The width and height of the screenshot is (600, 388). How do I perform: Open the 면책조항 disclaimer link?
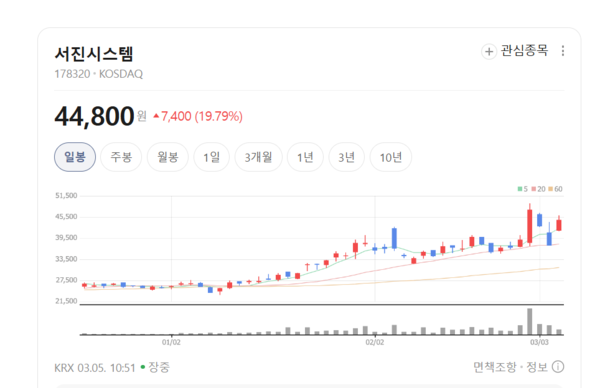click(x=495, y=367)
